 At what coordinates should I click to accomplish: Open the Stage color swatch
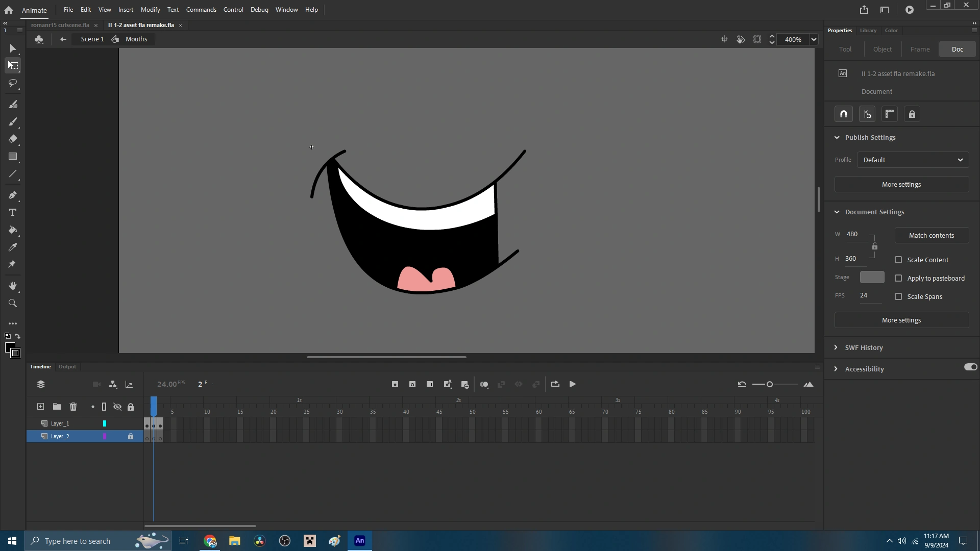pyautogui.click(x=872, y=277)
